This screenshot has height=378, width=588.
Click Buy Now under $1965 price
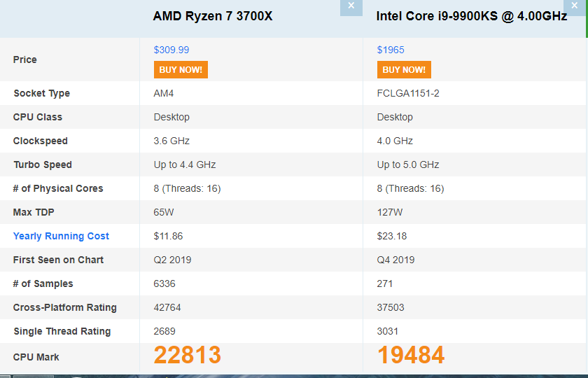pyautogui.click(x=404, y=70)
